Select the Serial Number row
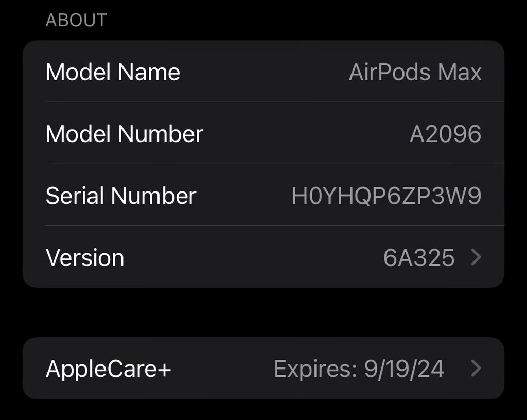 coord(263,196)
